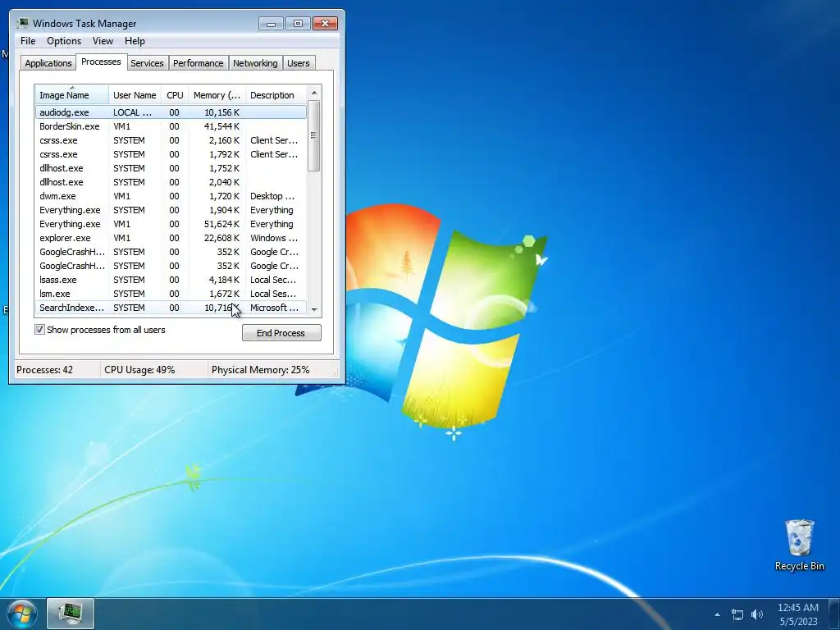Select the audiodg.exe process row

(x=171, y=112)
